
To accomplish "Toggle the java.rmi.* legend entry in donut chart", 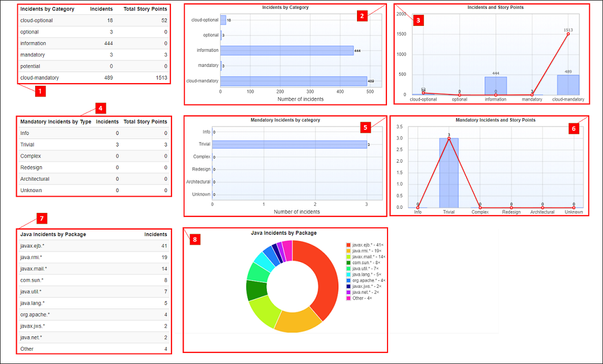I will tap(365, 252).
